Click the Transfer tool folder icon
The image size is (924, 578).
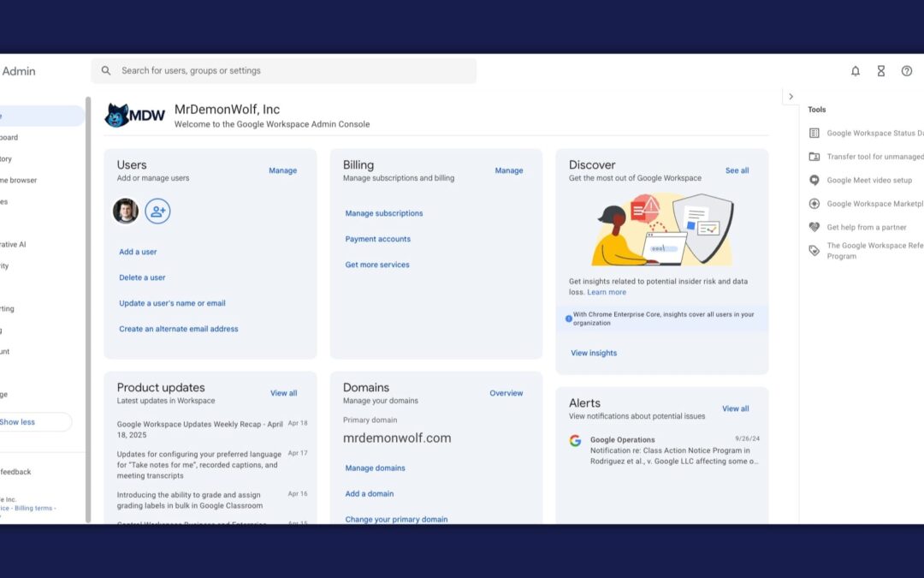pyautogui.click(x=814, y=157)
